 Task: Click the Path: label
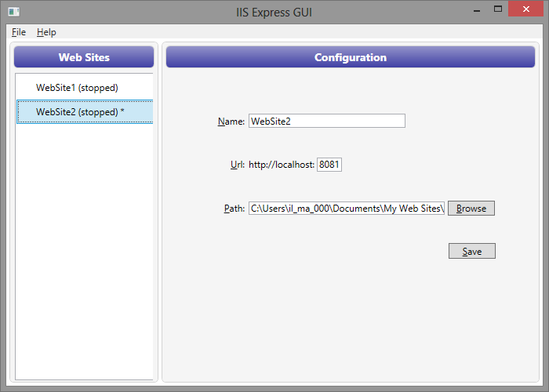pos(235,209)
